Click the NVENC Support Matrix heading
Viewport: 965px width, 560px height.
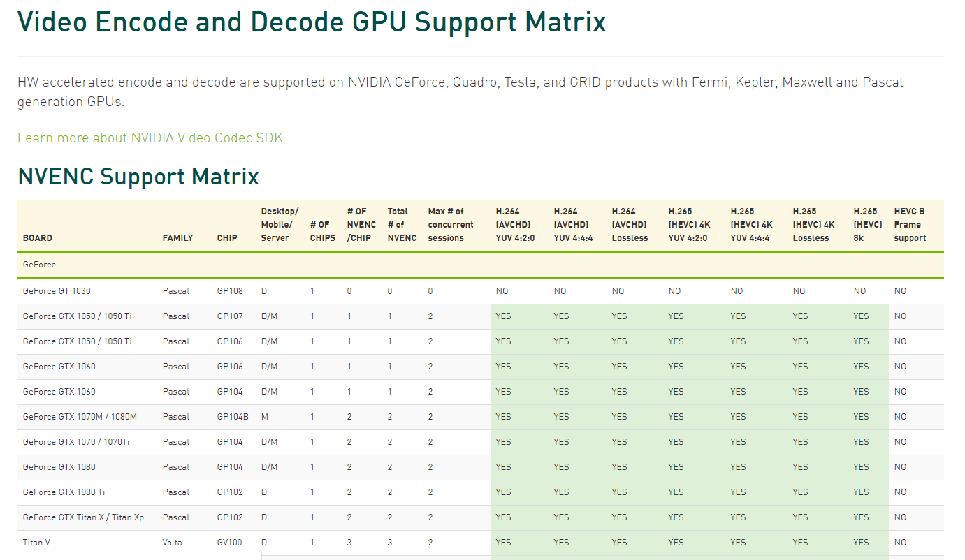[x=138, y=176]
